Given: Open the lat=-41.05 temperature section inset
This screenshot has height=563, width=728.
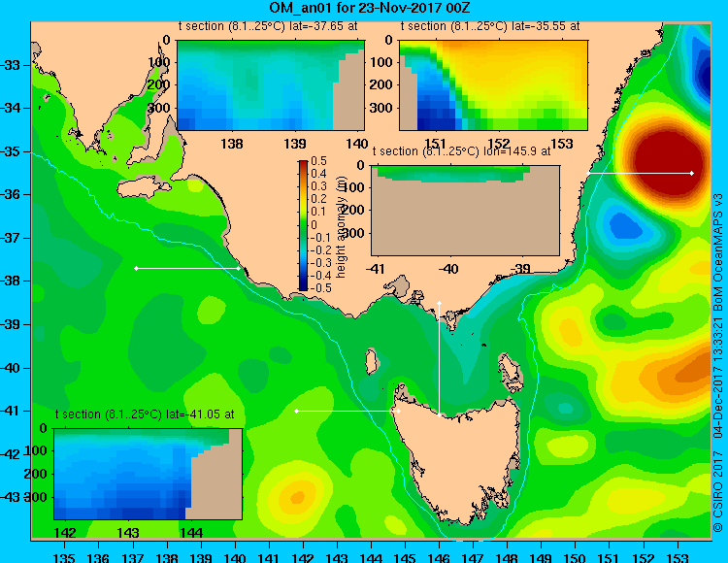Looking at the screenshot, I should (149, 474).
